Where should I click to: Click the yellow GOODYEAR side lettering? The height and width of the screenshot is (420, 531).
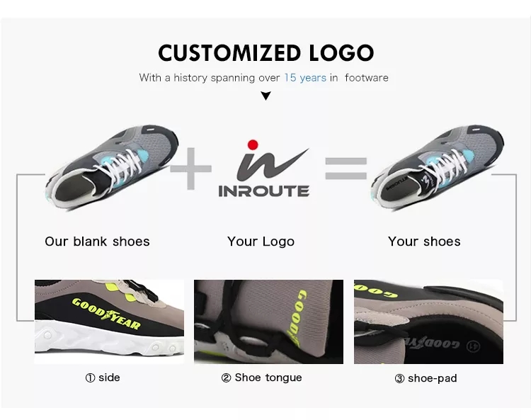[106, 313]
